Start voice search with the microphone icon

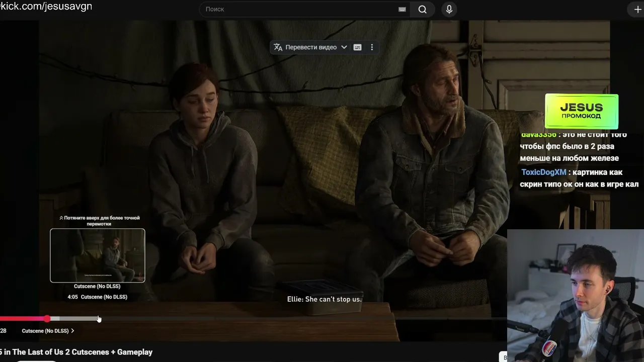tap(449, 9)
